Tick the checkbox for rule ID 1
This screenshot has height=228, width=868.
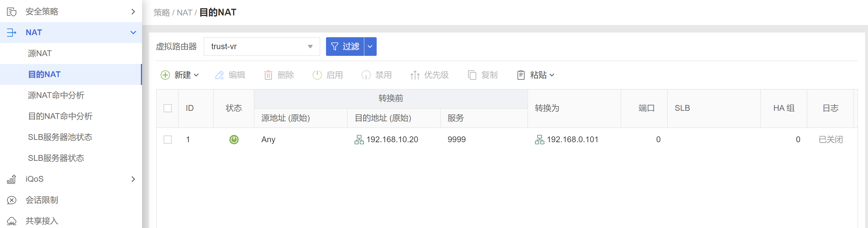(167, 140)
